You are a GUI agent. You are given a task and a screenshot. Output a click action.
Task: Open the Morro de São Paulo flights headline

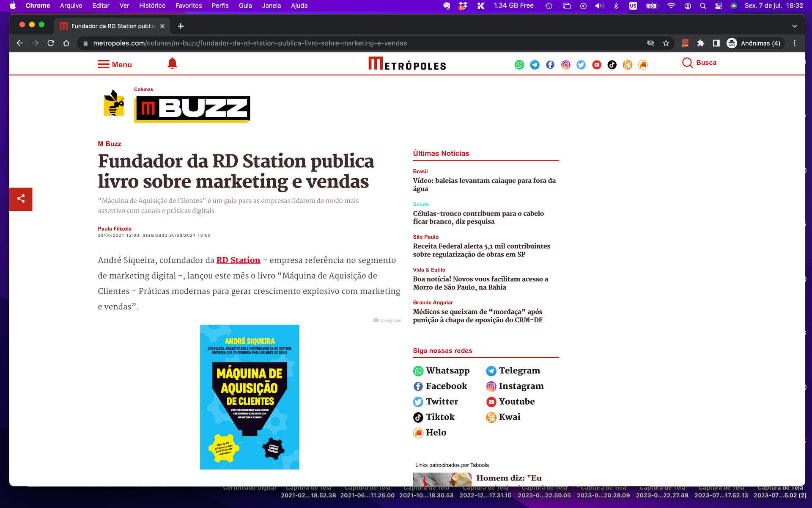coord(480,283)
